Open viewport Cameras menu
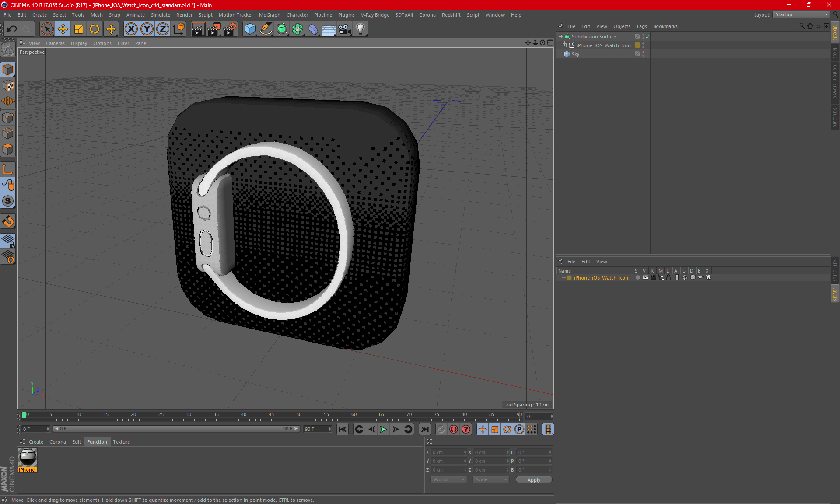The height and width of the screenshot is (504, 840). [x=55, y=43]
